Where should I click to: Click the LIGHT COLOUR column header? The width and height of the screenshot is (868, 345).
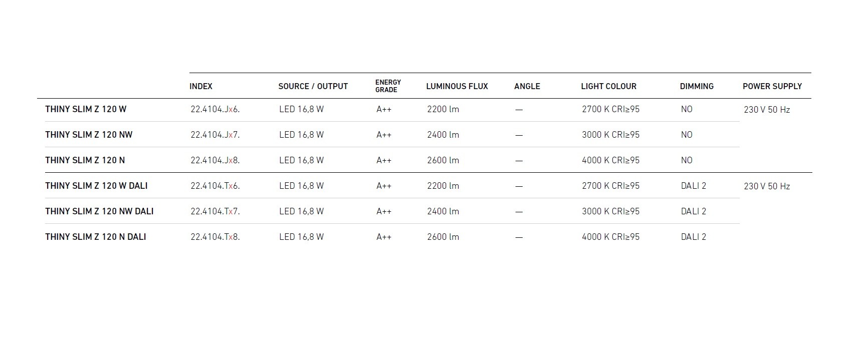(x=608, y=86)
